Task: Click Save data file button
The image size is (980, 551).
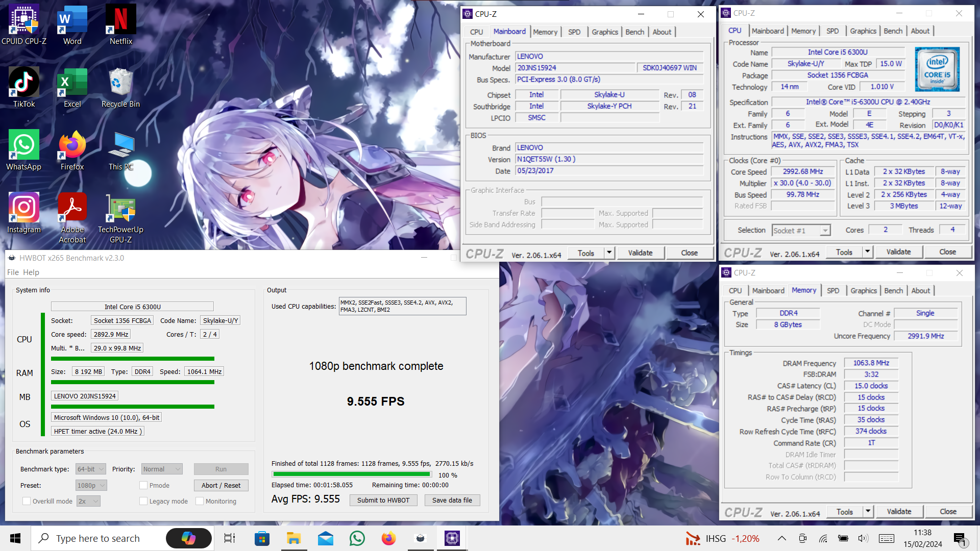Action: point(452,500)
